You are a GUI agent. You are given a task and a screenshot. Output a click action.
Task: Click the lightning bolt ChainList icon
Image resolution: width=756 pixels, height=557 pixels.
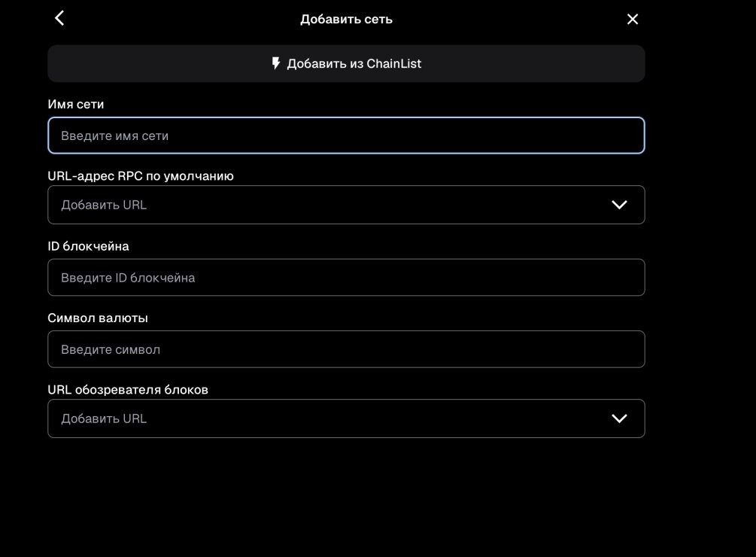click(276, 63)
